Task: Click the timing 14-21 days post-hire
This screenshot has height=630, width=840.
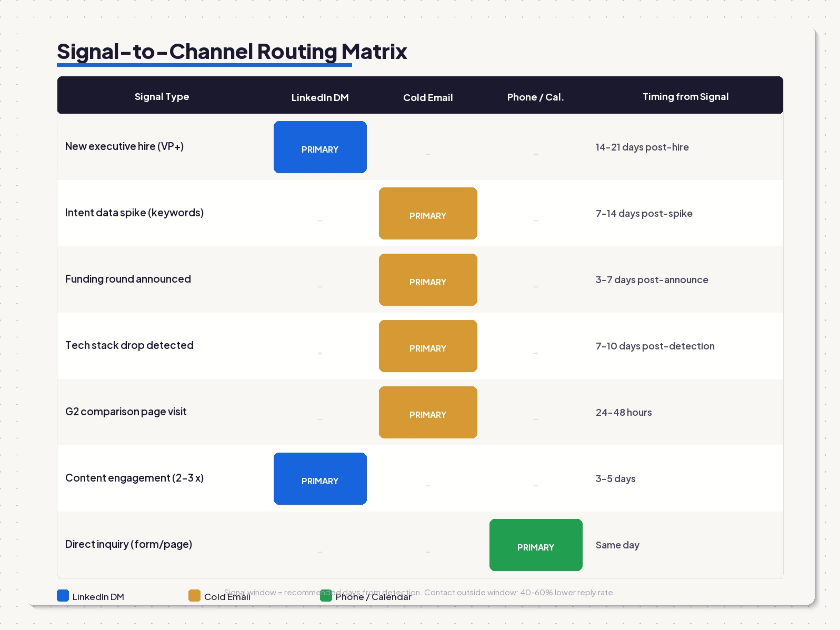Action: click(642, 147)
